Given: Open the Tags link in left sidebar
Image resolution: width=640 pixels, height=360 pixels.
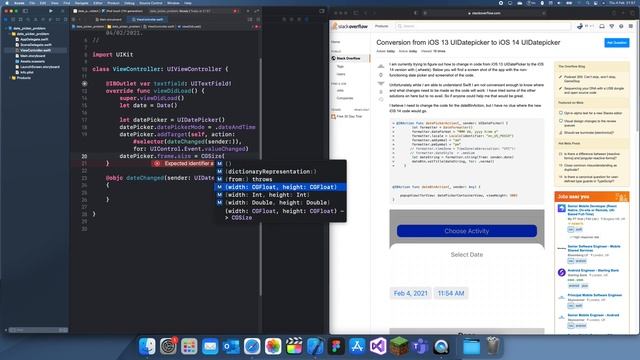Looking at the screenshot, I should tap(340, 67).
